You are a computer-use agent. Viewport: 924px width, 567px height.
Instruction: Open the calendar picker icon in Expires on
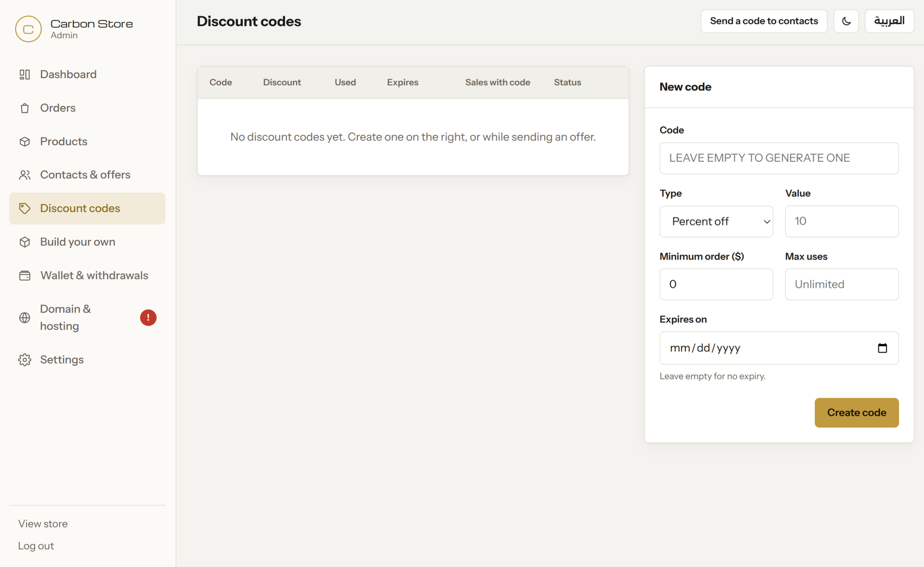882,348
